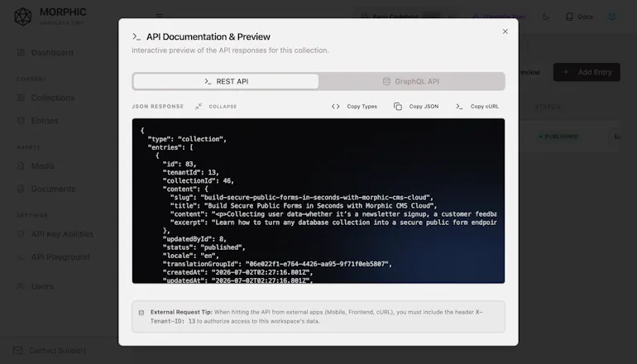Click the "updatedById": 8 line

(194, 239)
